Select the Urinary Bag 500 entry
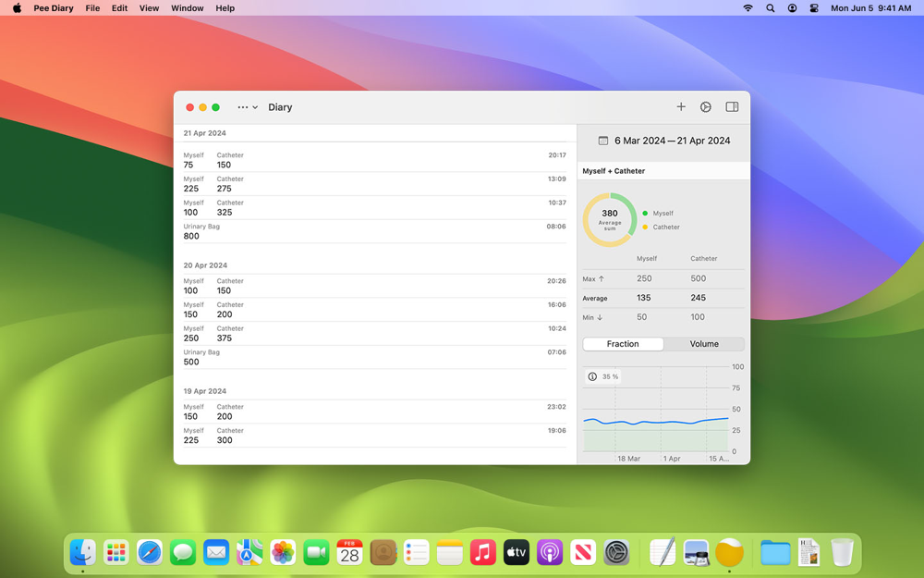 375,357
